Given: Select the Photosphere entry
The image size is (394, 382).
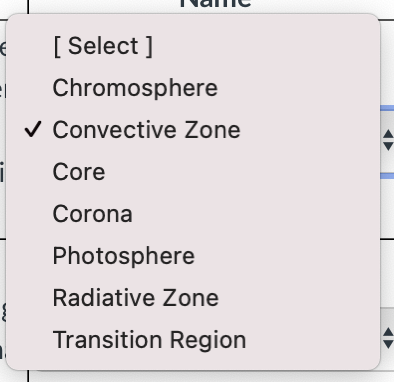Looking at the screenshot, I should pyautogui.click(x=193, y=256).
